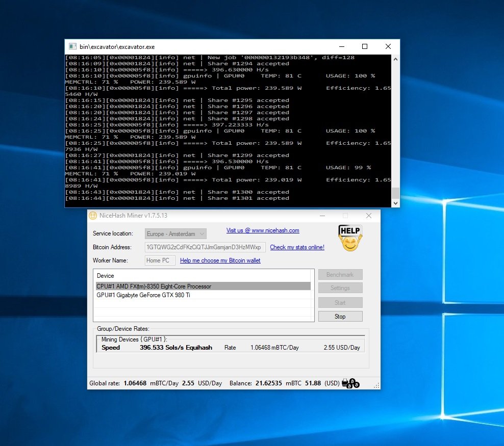Stop mining with the Stop button

click(340, 317)
